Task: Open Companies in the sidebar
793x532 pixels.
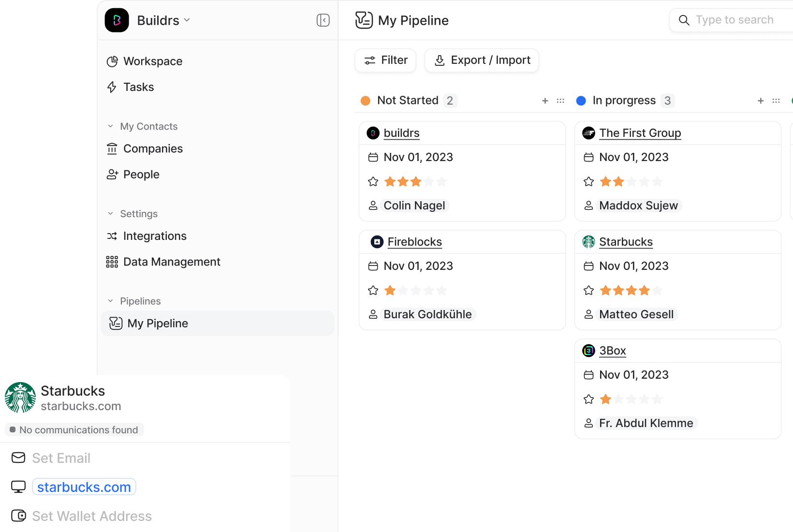Action: [153, 148]
